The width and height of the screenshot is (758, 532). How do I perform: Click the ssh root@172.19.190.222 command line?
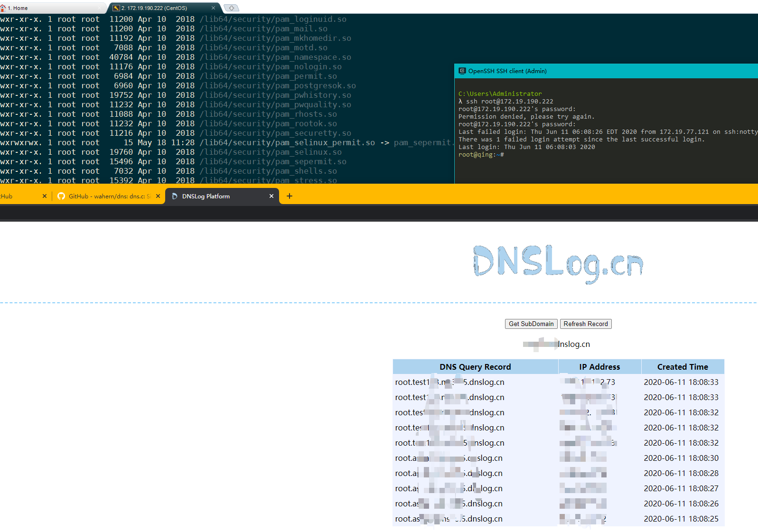[x=506, y=102]
